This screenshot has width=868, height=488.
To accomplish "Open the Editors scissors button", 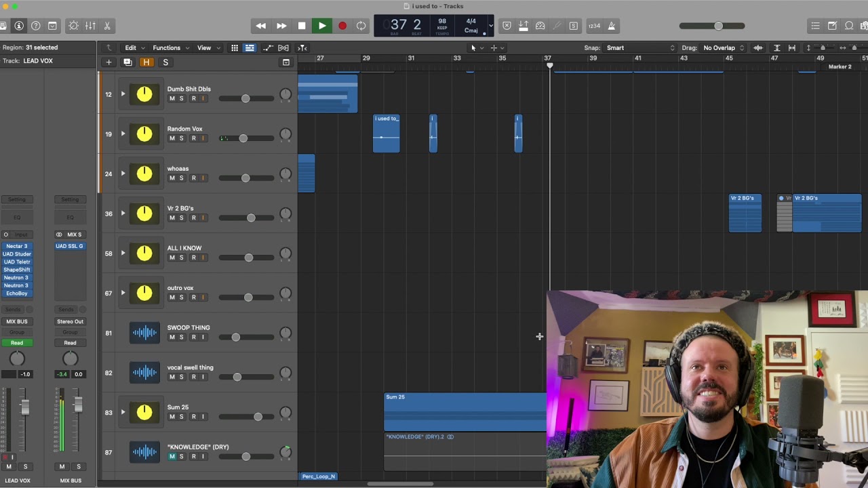I will tap(107, 26).
